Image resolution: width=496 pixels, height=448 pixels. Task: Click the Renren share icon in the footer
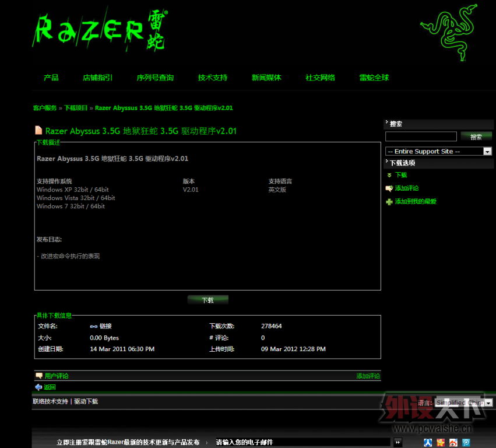pyautogui.click(x=428, y=442)
